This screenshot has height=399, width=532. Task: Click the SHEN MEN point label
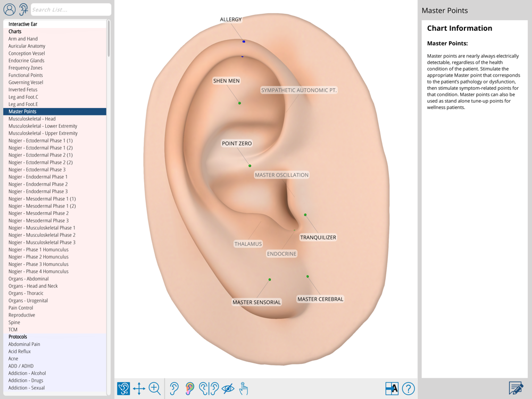pos(226,81)
